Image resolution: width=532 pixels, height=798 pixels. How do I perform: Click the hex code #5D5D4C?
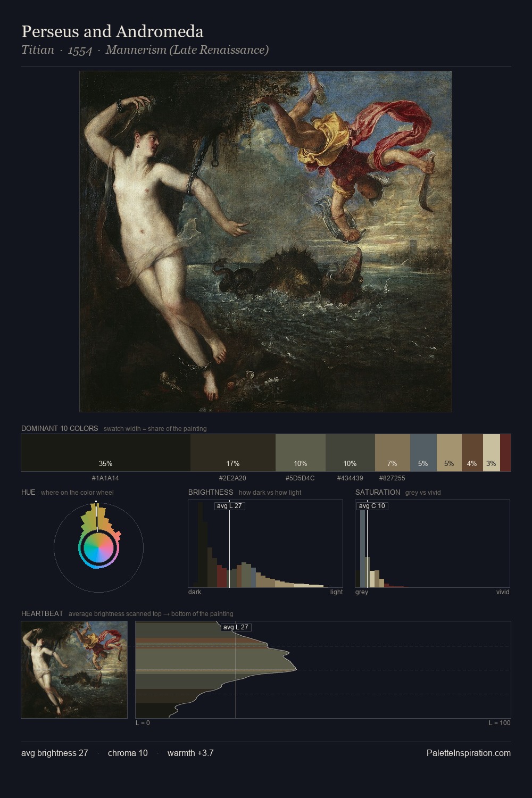coord(300,478)
